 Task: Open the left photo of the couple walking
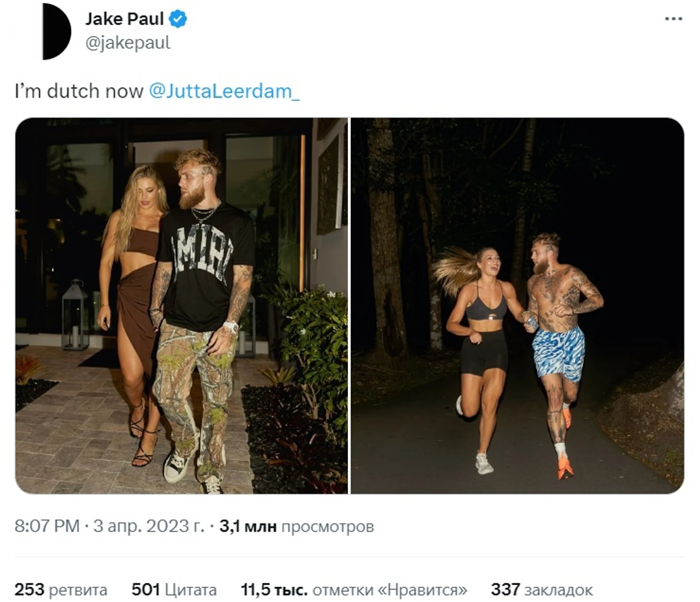181,306
